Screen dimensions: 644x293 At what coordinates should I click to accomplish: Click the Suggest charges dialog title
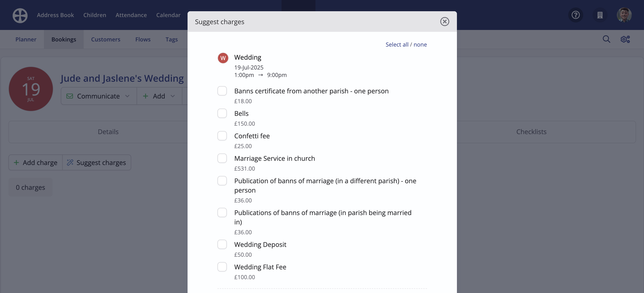(x=220, y=22)
